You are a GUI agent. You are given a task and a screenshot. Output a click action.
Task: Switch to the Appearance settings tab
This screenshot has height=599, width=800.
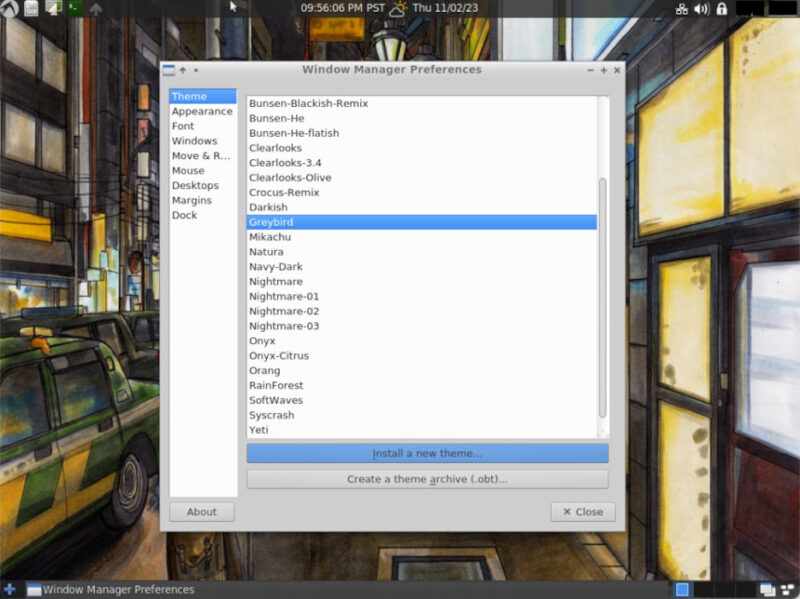click(197, 111)
